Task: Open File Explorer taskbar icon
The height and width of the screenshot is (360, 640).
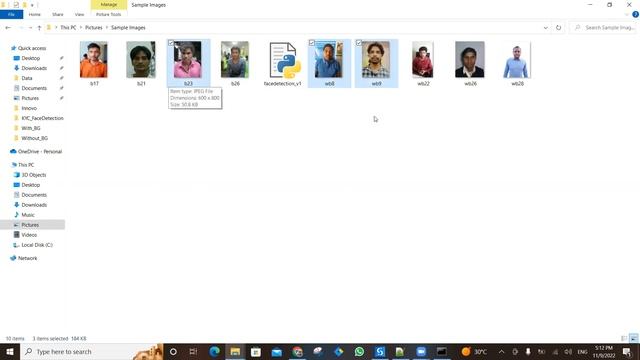Action: coord(235,351)
